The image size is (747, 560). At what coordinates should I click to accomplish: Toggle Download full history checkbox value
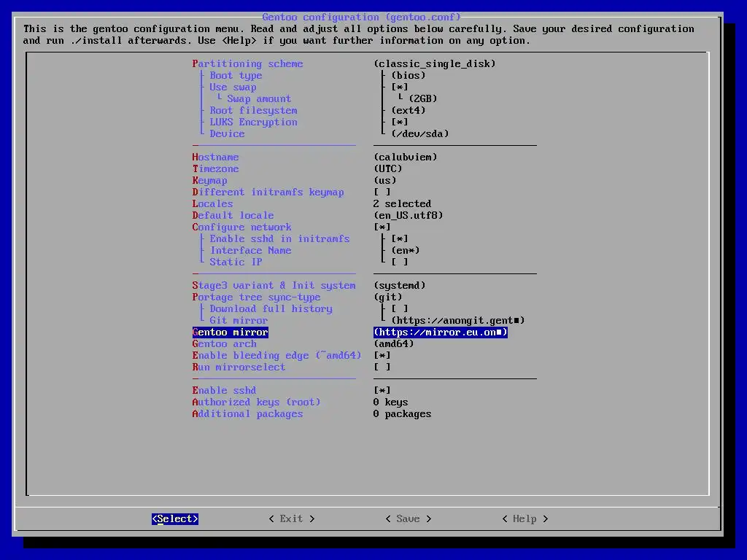point(400,308)
